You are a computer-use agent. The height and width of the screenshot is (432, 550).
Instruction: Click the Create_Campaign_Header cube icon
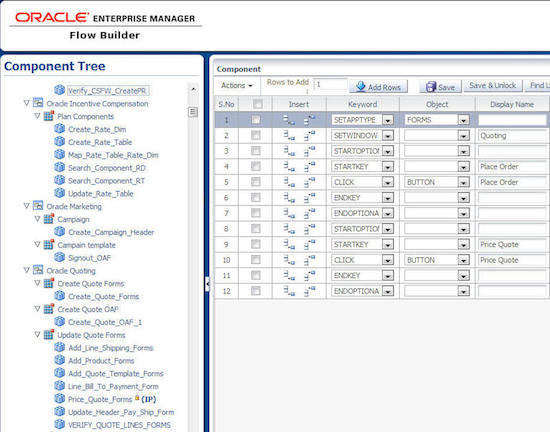[60, 232]
